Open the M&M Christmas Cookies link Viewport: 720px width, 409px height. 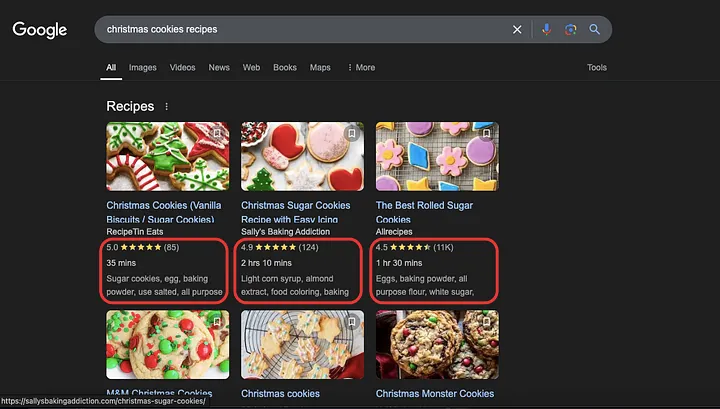coord(159,393)
